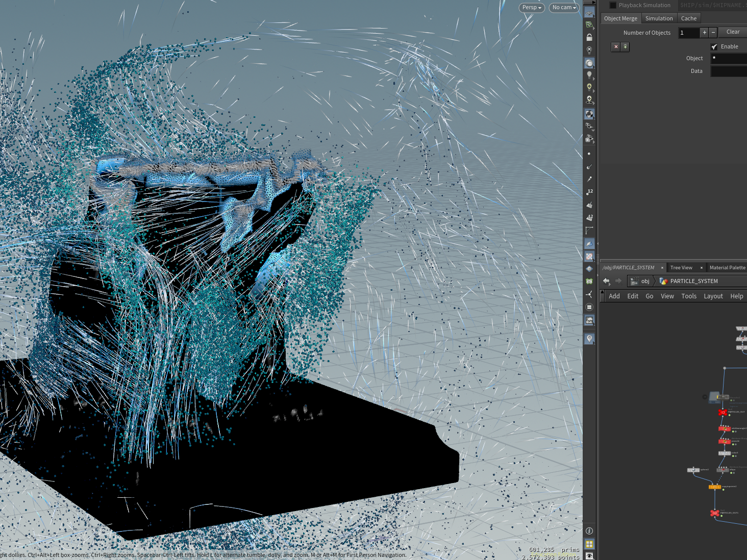Open the Tools menu in network editor

click(689, 296)
